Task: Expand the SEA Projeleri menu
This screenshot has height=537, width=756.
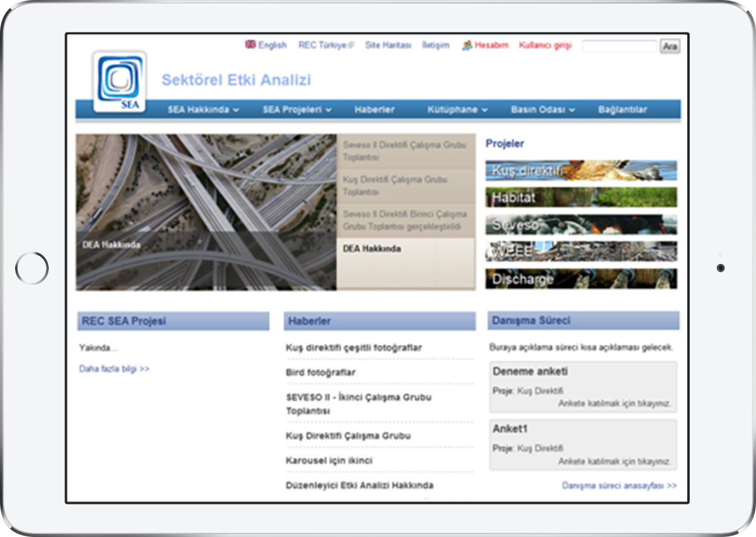Action: pos(297,110)
